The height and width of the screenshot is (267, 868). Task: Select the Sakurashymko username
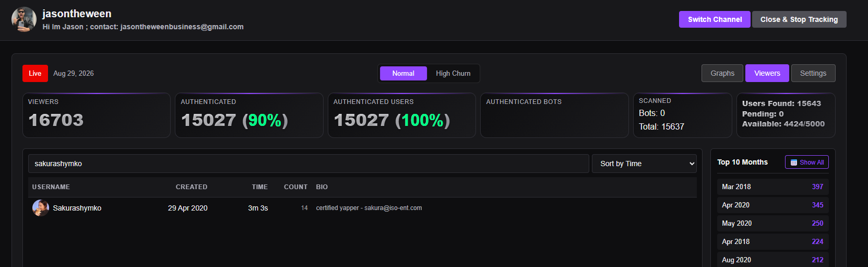(77, 208)
